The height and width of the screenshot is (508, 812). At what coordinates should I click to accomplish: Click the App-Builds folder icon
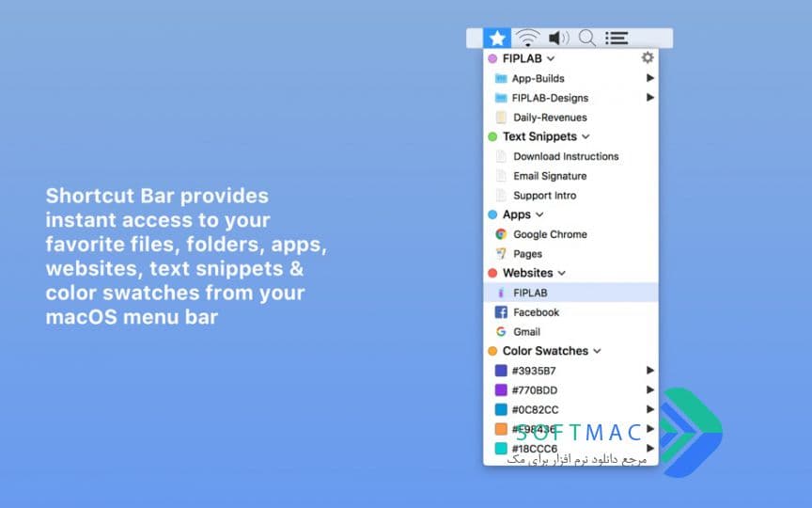point(501,78)
